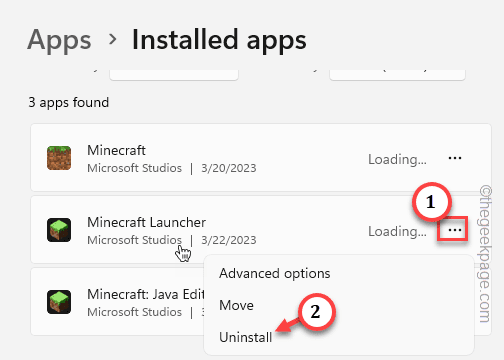Click the 3/22/2023 install date
Viewport: 504px width, 360px height.
pos(229,240)
